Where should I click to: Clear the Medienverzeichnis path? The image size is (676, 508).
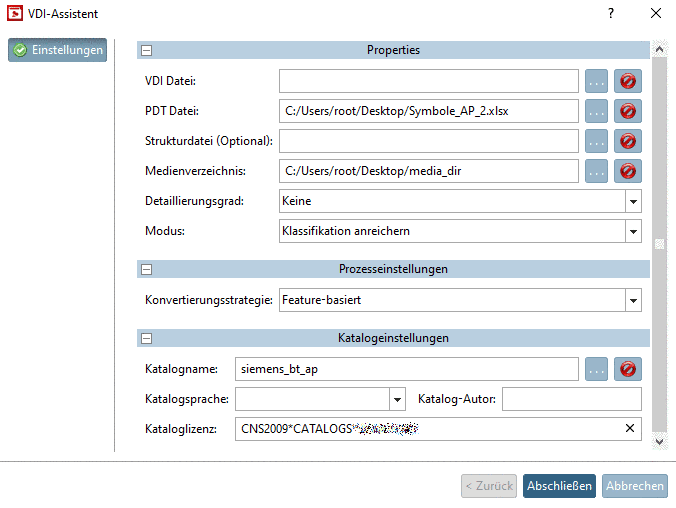628,171
